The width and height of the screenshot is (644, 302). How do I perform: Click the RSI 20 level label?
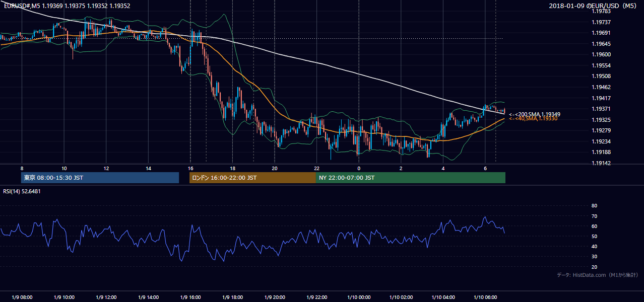click(x=594, y=267)
